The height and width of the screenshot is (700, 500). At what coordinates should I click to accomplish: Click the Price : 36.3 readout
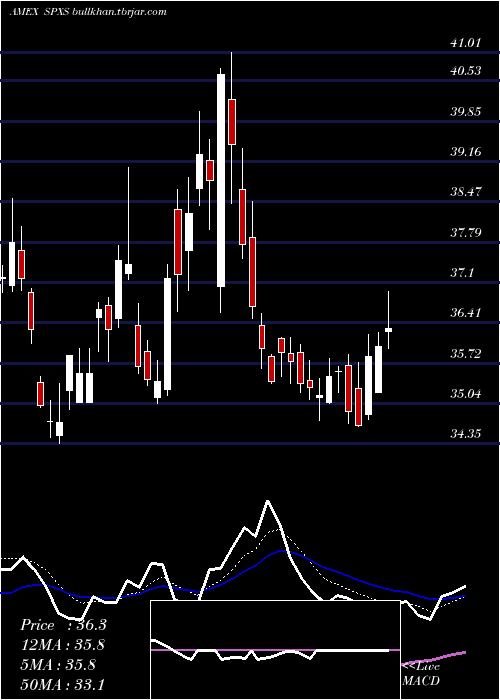[x=63, y=625]
